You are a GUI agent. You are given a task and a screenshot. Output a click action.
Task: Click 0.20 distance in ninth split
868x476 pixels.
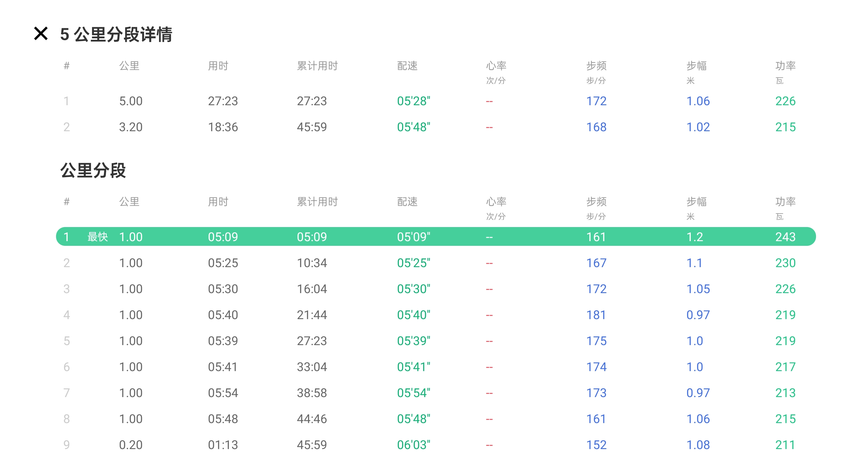tap(131, 445)
